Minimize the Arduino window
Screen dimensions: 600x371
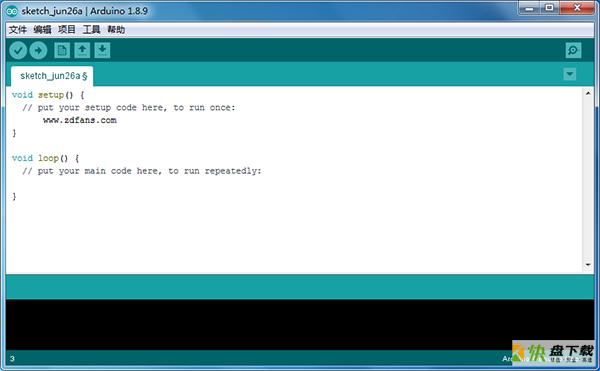click(x=530, y=8)
